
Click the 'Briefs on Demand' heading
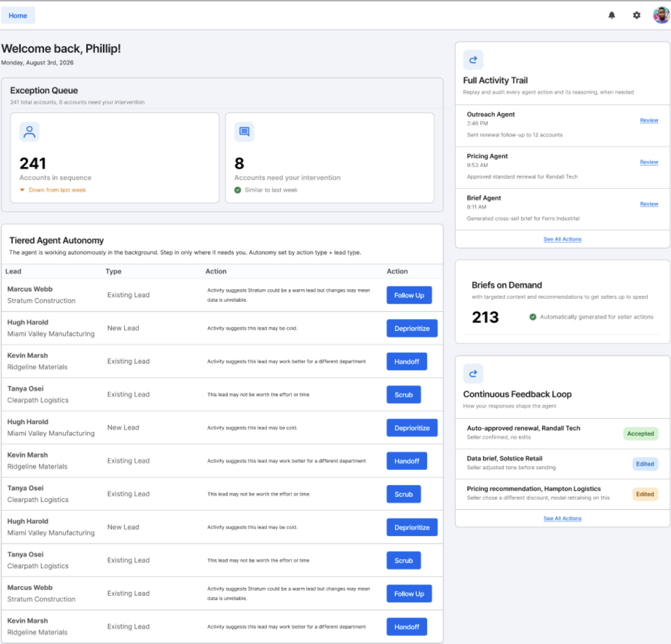(507, 285)
